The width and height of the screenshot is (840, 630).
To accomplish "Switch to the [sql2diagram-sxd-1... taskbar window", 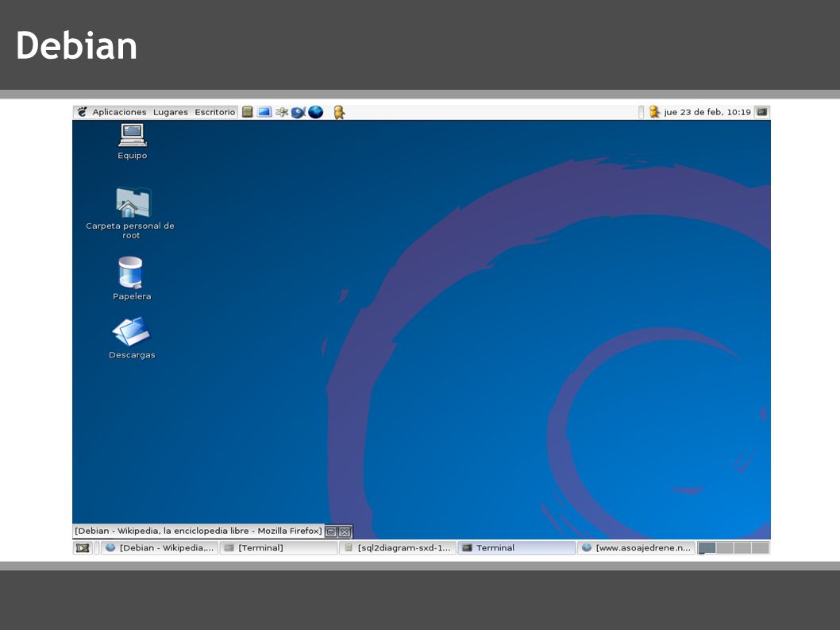I will [x=398, y=548].
